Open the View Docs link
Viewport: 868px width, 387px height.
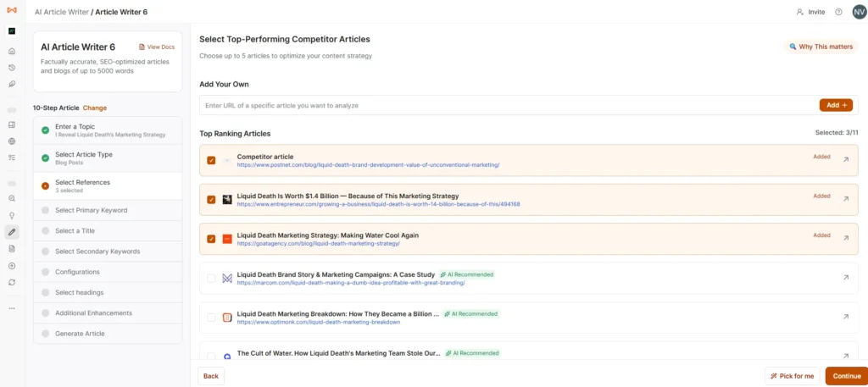tap(157, 47)
